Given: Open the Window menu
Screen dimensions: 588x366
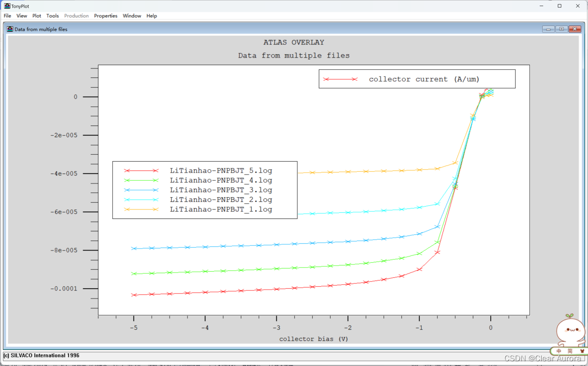Looking at the screenshot, I should (132, 16).
